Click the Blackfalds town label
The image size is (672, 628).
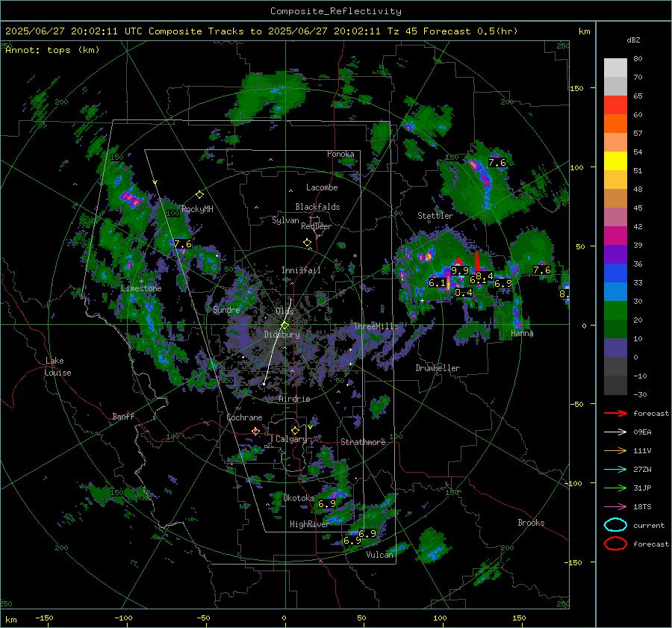[317, 207]
